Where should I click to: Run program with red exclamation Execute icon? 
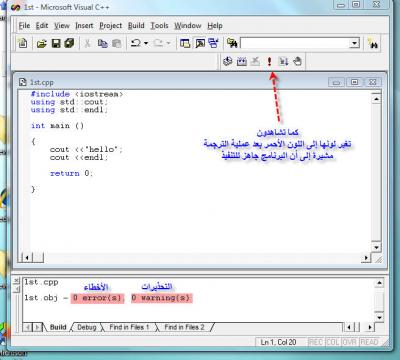(269, 61)
